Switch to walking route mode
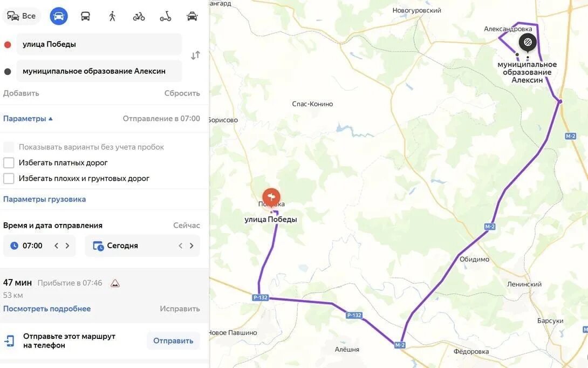The image size is (588, 368). 112,17
